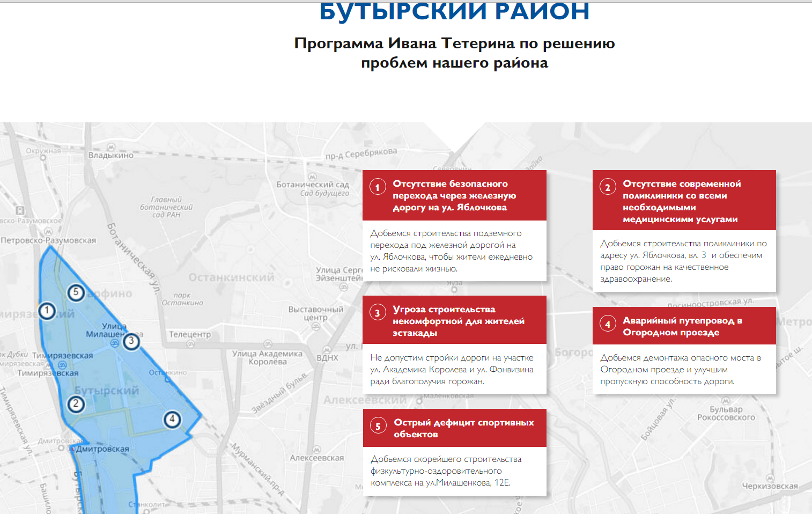Click the Алексеевский district label on map
The height and width of the screenshot is (514, 812).
pyautogui.click(x=365, y=400)
